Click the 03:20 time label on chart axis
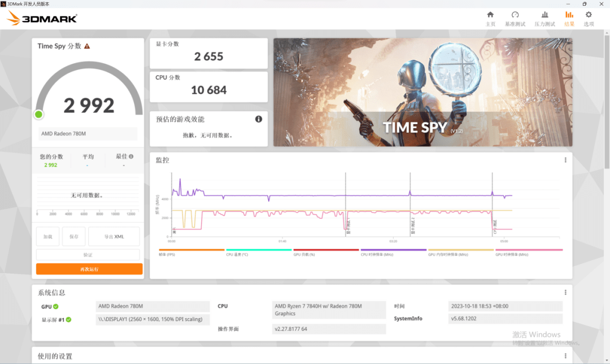The height and width of the screenshot is (364, 610). click(x=393, y=241)
